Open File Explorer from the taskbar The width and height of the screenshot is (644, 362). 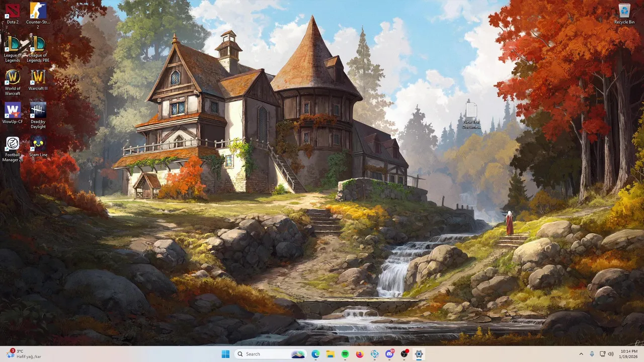[x=330, y=354]
